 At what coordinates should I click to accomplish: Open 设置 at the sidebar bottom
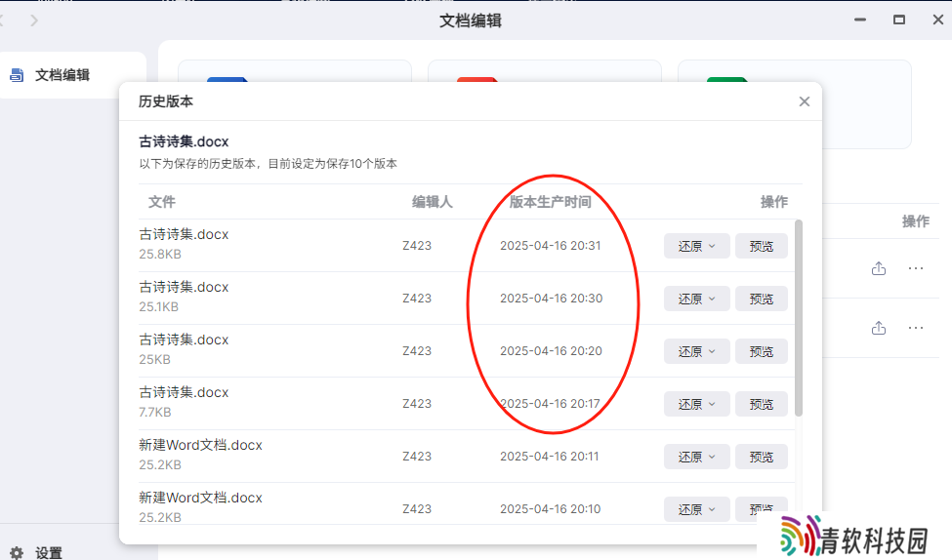36,553
